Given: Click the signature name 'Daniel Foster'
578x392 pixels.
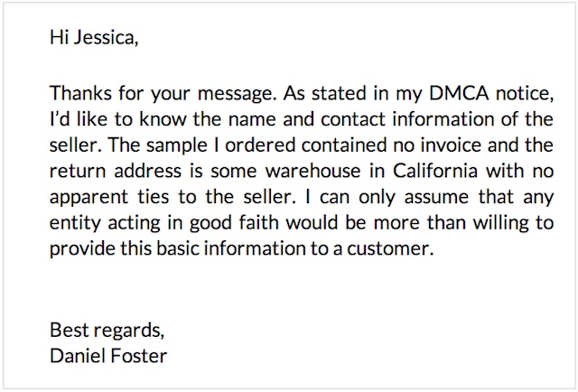Looking at the screenshot, I should pos(108,356).
